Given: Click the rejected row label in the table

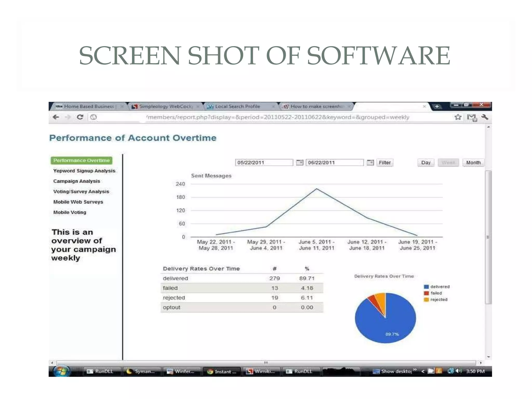Looking at the screenshot, I should [174, 298].
